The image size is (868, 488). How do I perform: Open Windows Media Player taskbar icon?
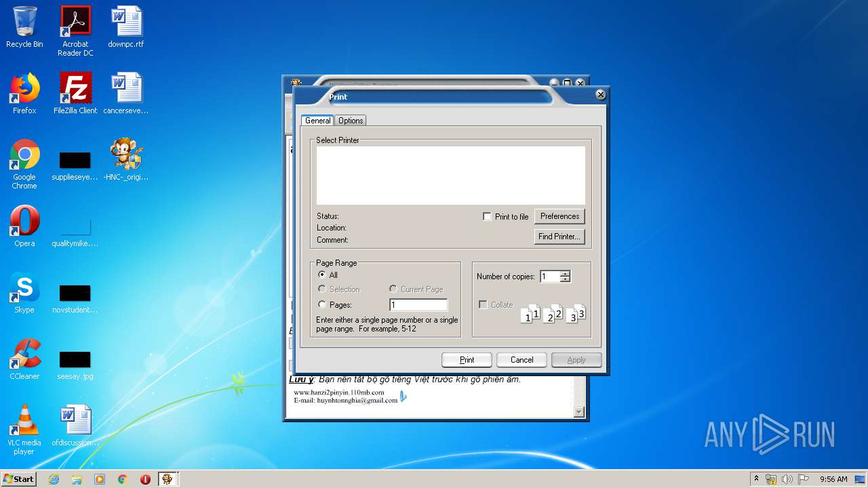coord(100,479)
